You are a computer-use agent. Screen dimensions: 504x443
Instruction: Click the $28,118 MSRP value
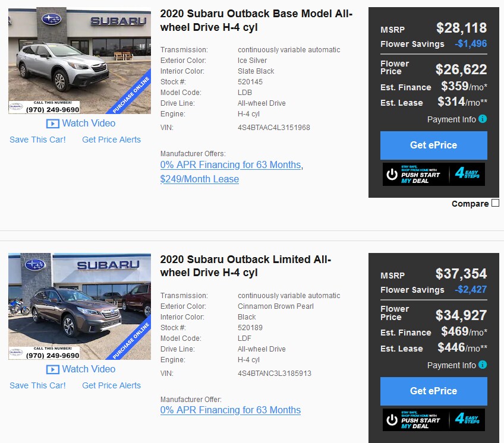click(461, 28)
